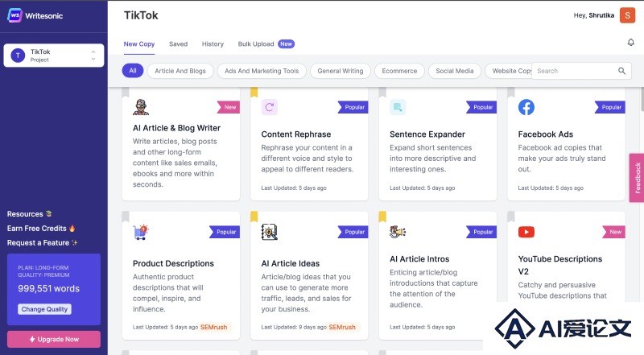The height and width of the screenshot is (355, 644).
Task: Filter by Ecommerce category
Action: 399,71
